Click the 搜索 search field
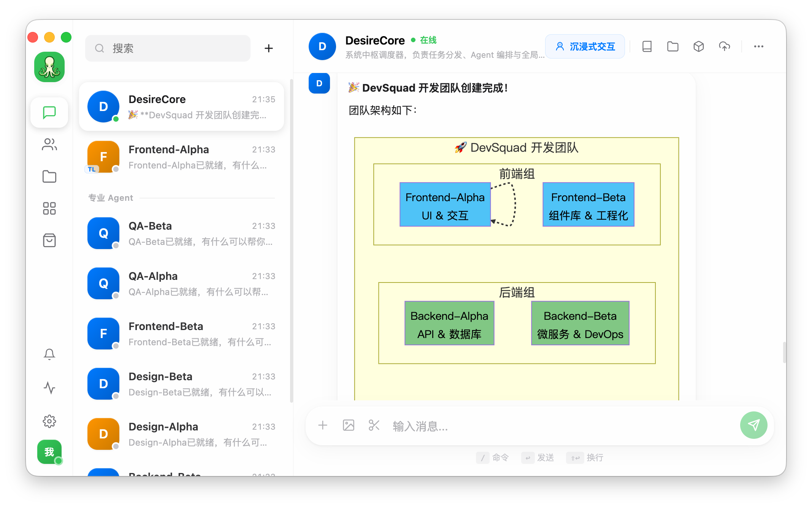Image resolution: width=812 pixels, height=508 pixels. pos(168,48)
